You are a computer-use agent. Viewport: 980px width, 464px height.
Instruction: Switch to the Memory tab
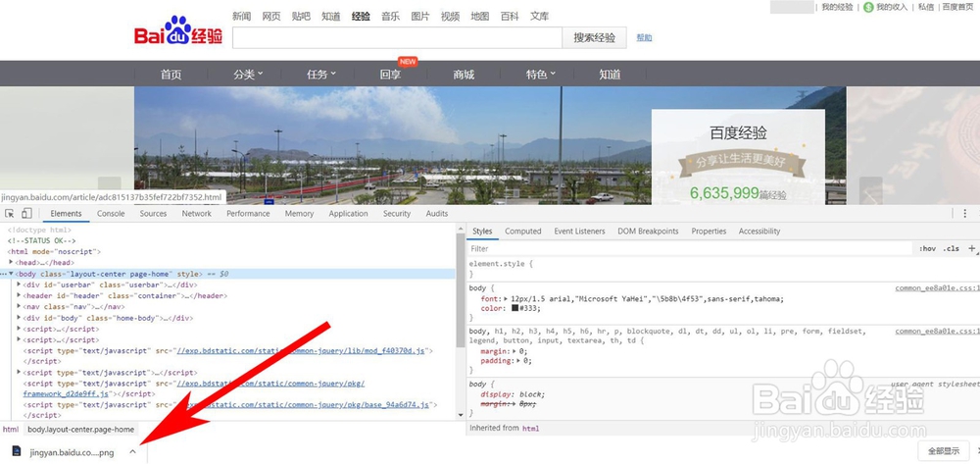click(x=299, y=214)
